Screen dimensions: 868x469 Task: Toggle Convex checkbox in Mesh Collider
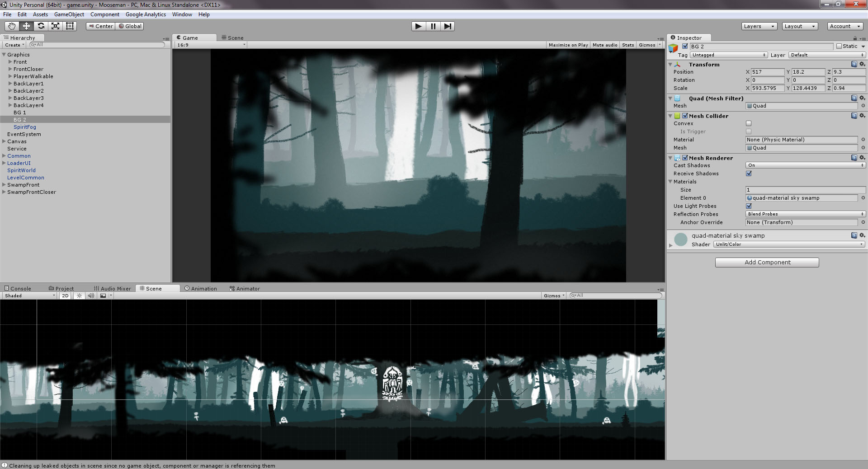(x=749, y=123)
